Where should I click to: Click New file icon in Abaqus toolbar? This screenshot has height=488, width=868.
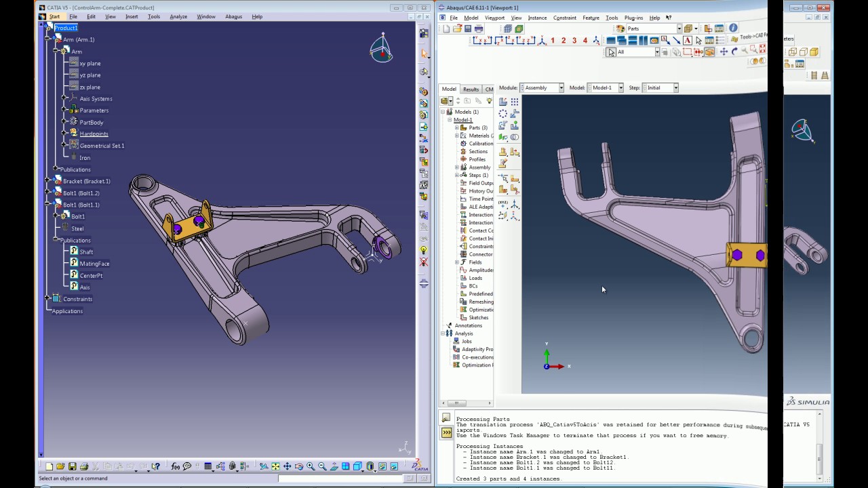[x=446, y=28]
